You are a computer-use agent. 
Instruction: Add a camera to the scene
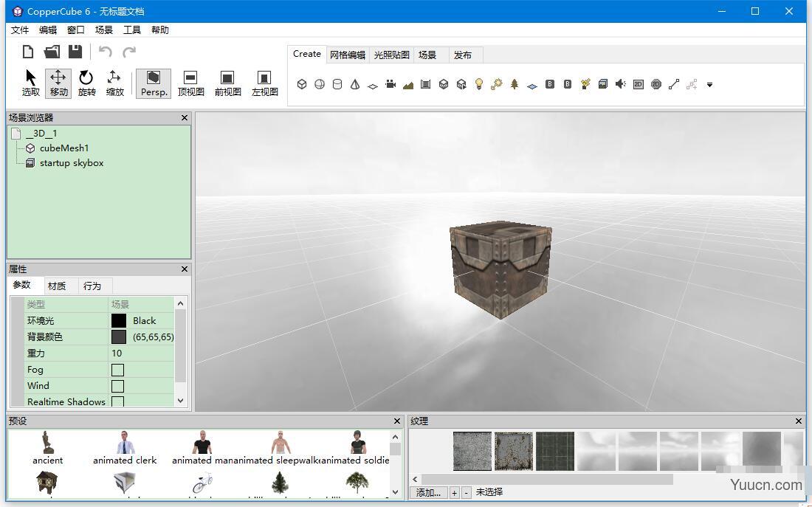(x=390, y=84)
